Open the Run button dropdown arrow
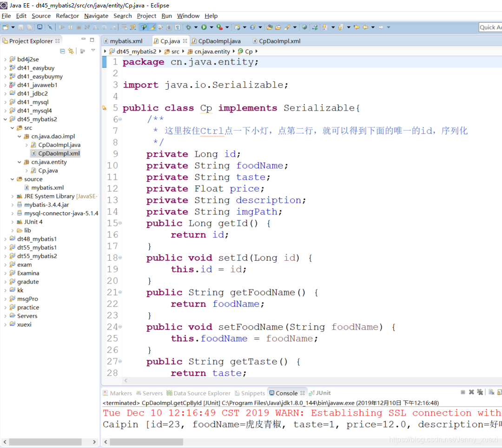The image size is (502, 448). [x=211, y=27]
